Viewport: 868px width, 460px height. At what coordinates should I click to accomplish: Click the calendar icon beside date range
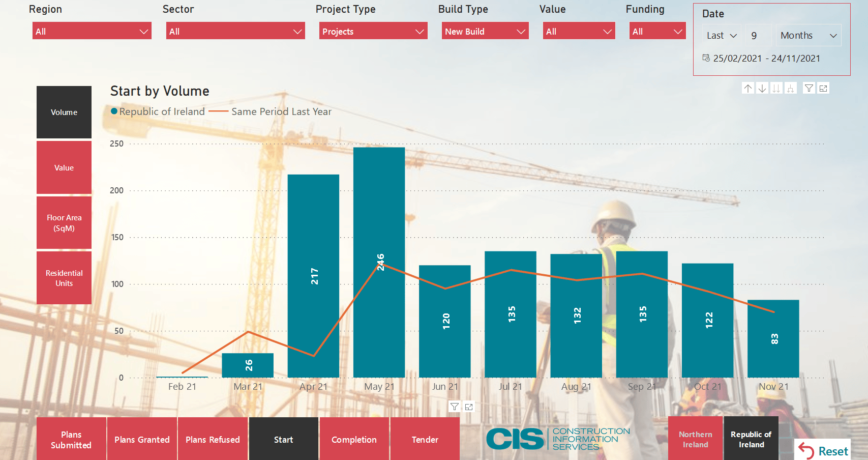[706, 58]
